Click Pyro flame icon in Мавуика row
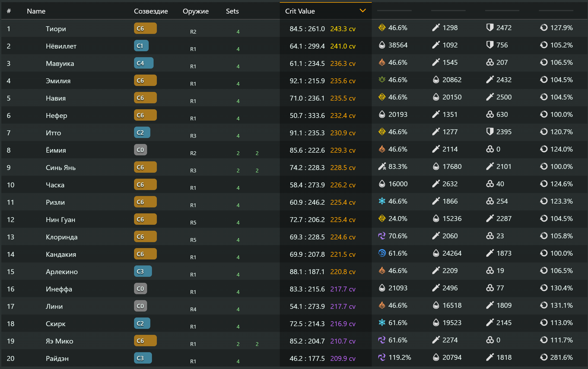588x369 pixels. point(382,62)
